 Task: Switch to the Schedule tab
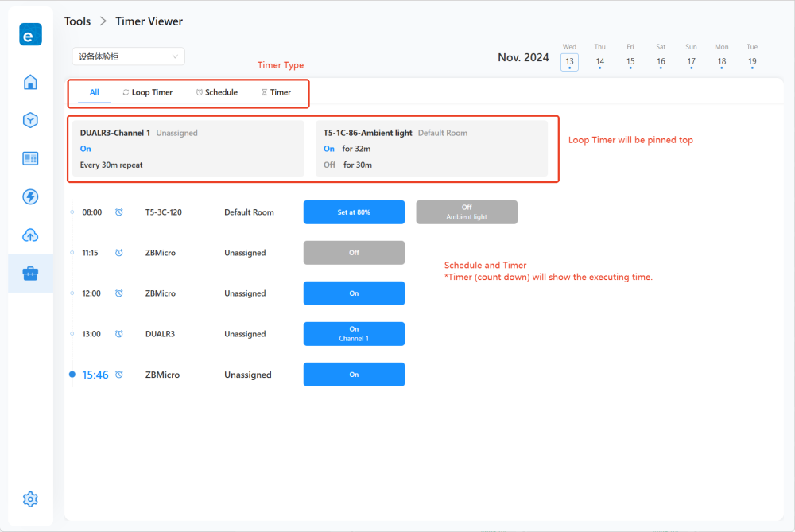pos(216,92)
